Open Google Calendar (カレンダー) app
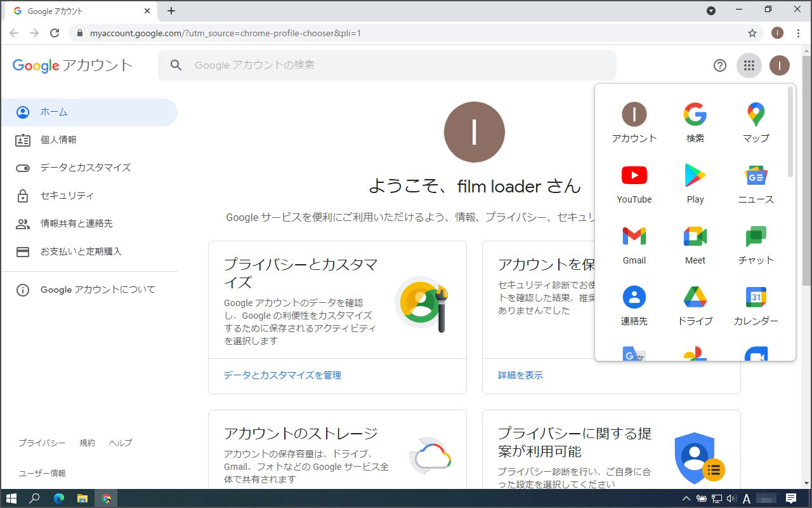Image resolution: width=812 pixels, height=508 pixels. click(x=756, y=306)
